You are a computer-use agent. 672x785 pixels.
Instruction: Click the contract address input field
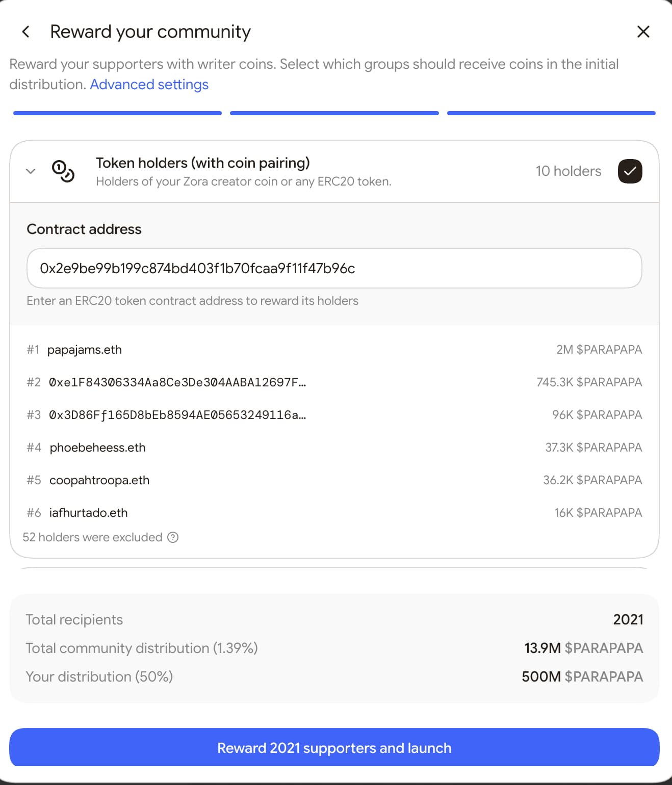tap(334, 268)
